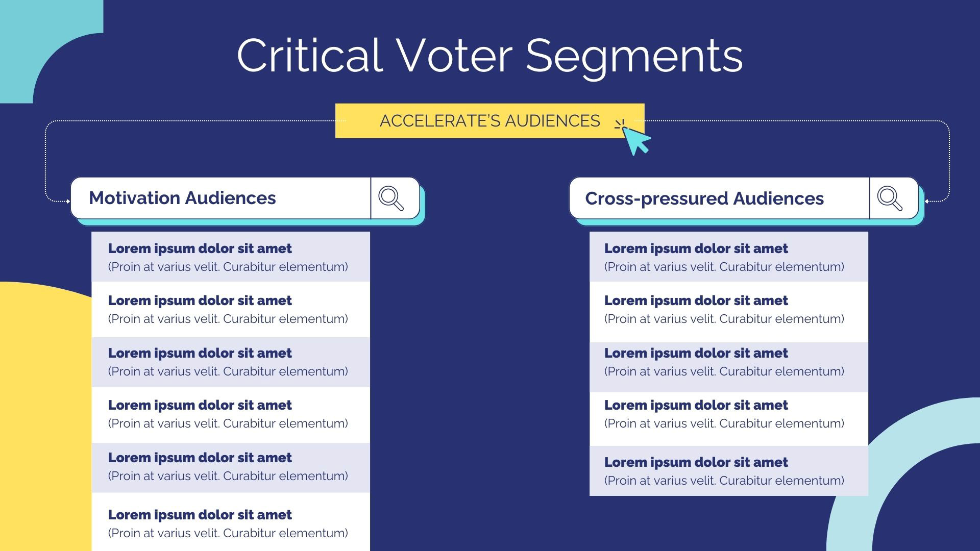Select second list row under Motivation Audiences
Screen dimensions: 980x551
(230, 309)
